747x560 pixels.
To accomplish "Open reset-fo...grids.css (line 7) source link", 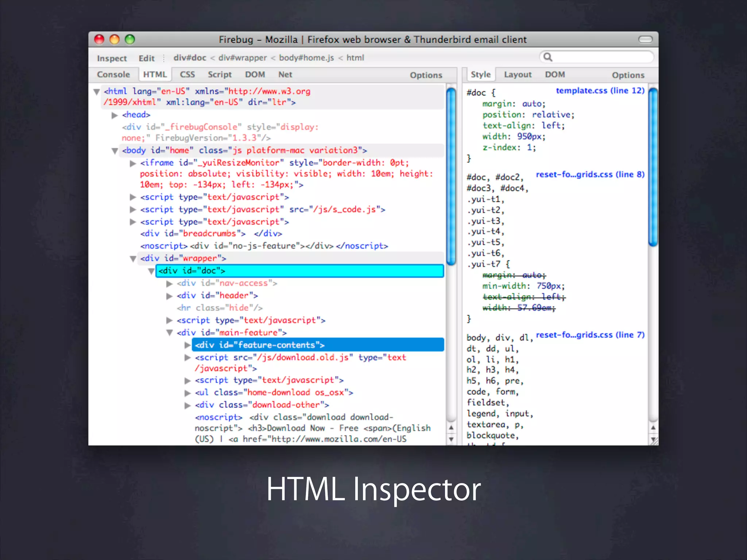I will pos(590,335).
